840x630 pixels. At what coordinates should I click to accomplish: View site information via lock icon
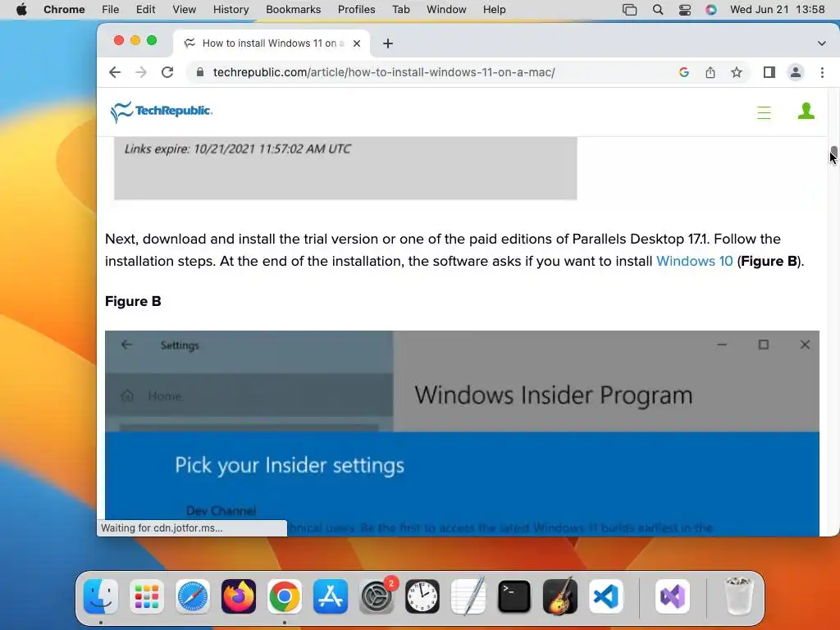tap(200, 72)
